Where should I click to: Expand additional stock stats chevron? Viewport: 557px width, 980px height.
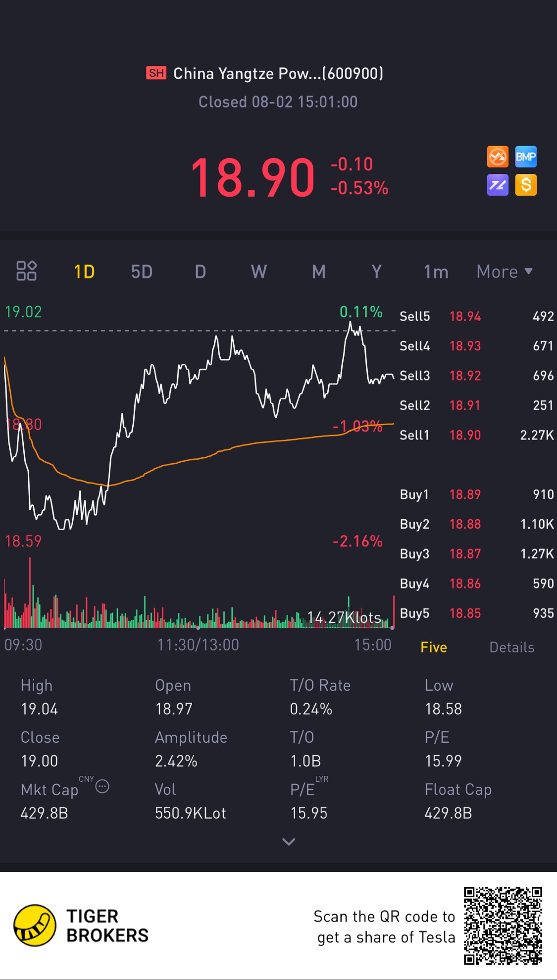[x=289, y=842]
